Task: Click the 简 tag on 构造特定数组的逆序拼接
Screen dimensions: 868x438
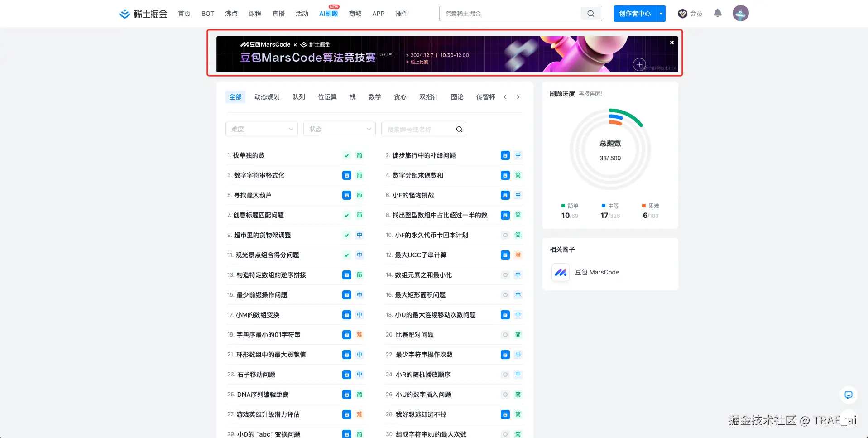Action: [x=360, y=275]
